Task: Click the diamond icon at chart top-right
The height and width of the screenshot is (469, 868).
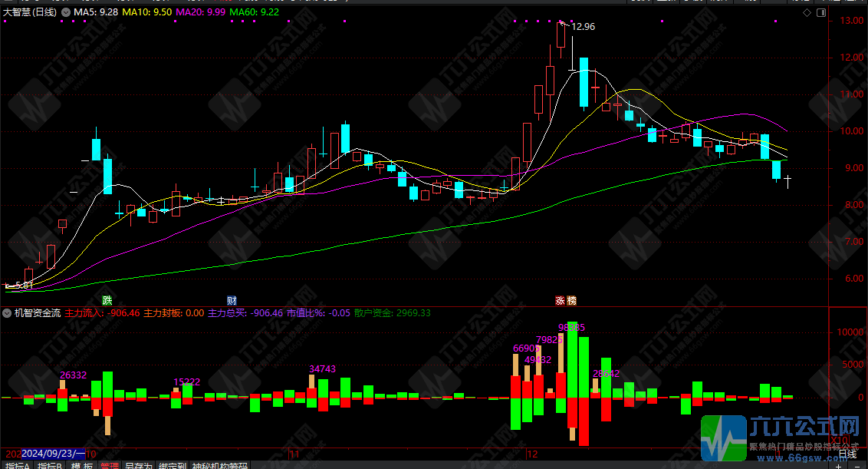Action: coord(807,13)
